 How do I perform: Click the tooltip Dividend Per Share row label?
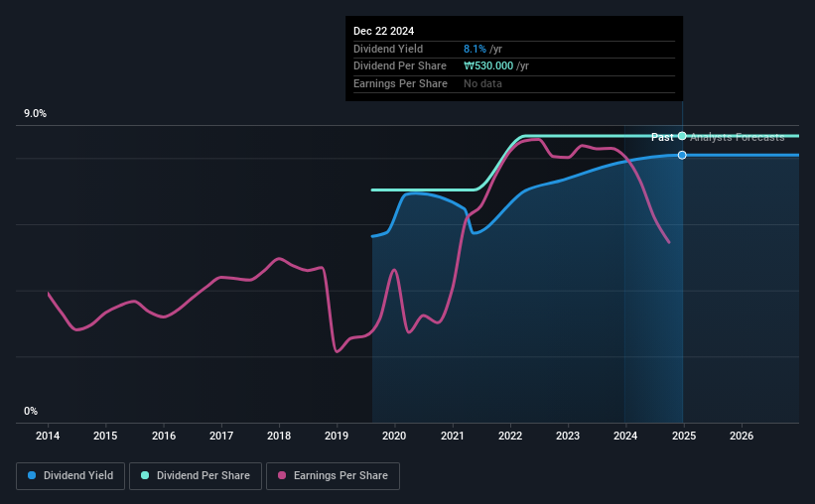400,66
